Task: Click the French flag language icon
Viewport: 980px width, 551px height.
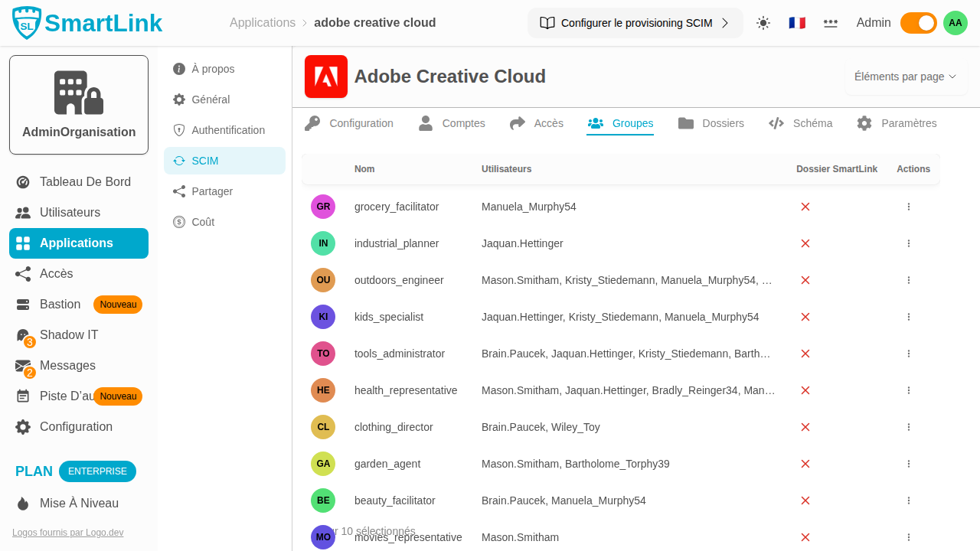Action: tap(797, 23)
